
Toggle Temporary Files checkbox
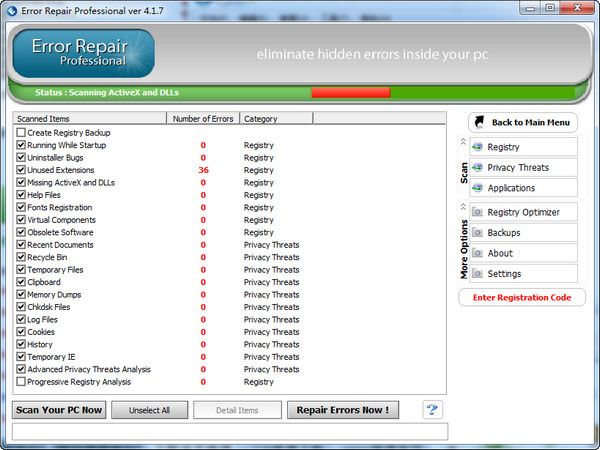pos(21,269)
